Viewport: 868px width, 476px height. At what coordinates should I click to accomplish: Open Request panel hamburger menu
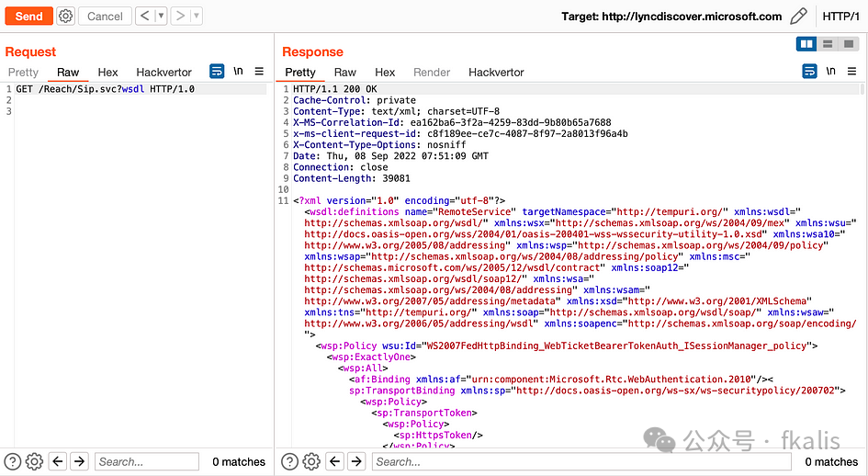tap(259, 71)
